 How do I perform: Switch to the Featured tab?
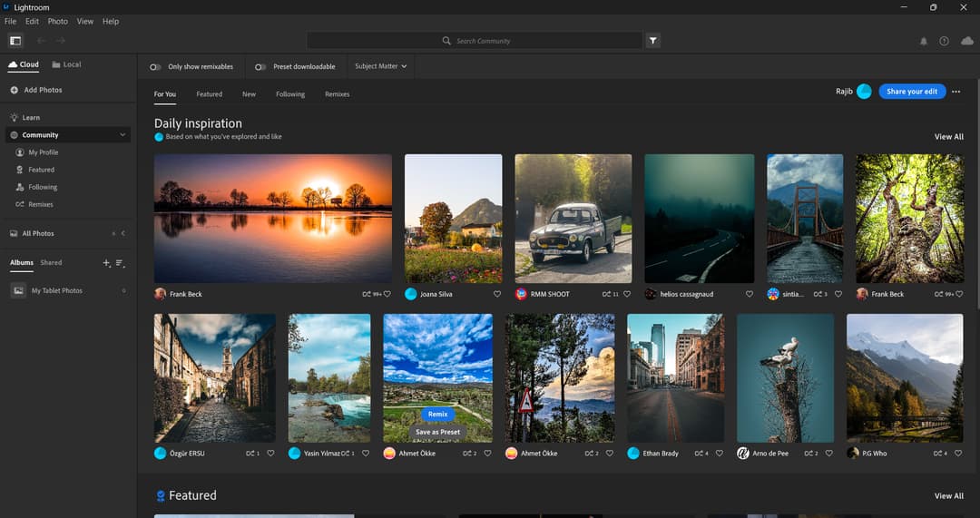(209, 94)
